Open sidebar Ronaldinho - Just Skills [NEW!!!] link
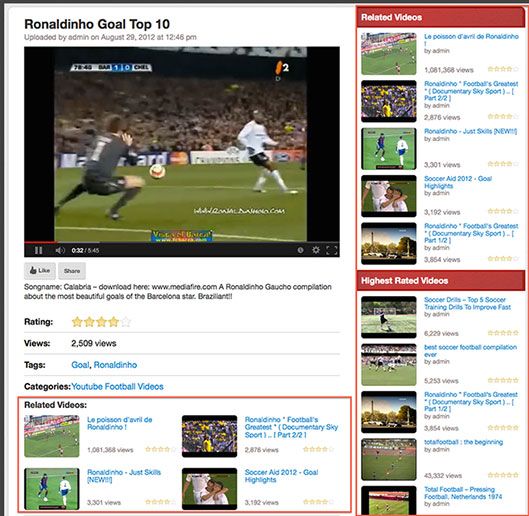Image resolution: width=529 pixels, height=516 pixels. tap(470, 131)
